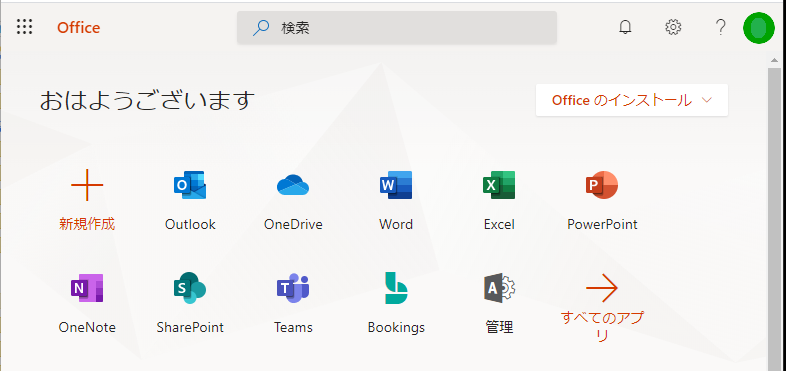Launch the Outlook app icon
This screenshot has height=371, width=786.
[x=190, y=185]
